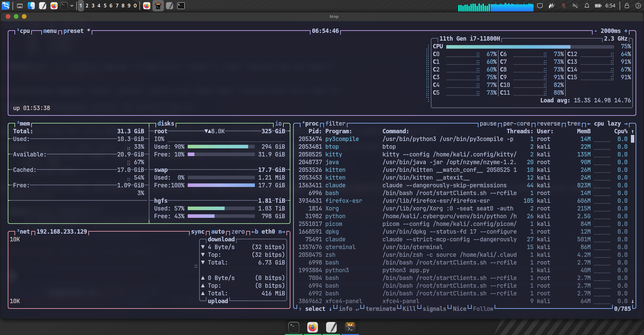
Task: Switch to workspace 5
Action: tap(105, 6)
